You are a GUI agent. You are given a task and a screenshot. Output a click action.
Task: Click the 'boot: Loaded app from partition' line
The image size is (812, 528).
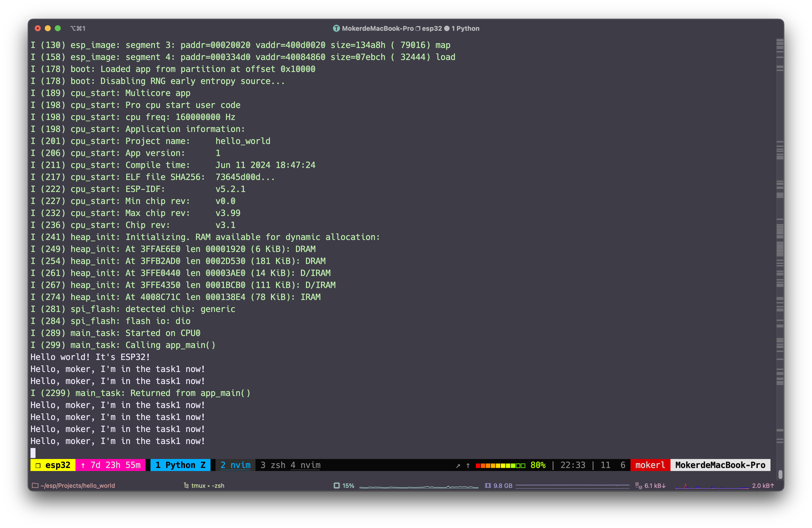[x=173, y=69]
